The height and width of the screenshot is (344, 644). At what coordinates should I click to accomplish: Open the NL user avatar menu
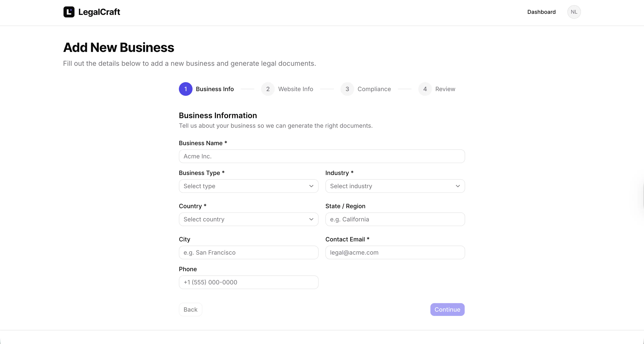tap(574, 12)
